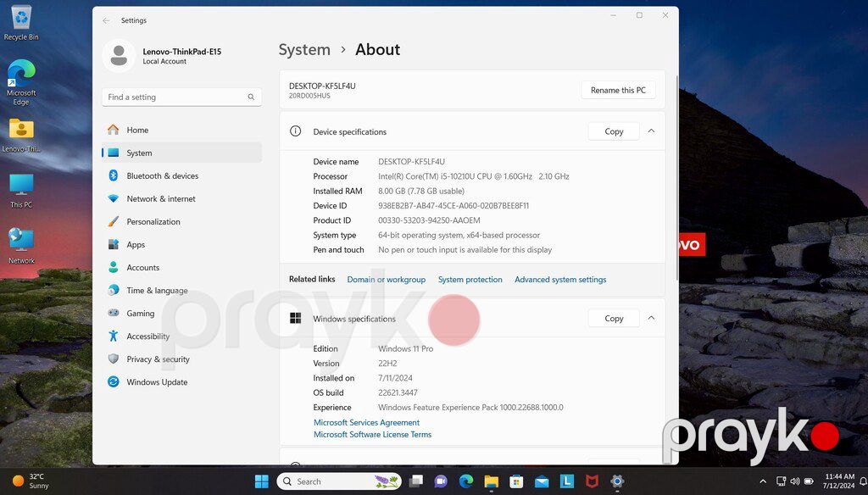Open Microsoft Services Agreement link
The image size is (868, 495).
coord(366,422)
